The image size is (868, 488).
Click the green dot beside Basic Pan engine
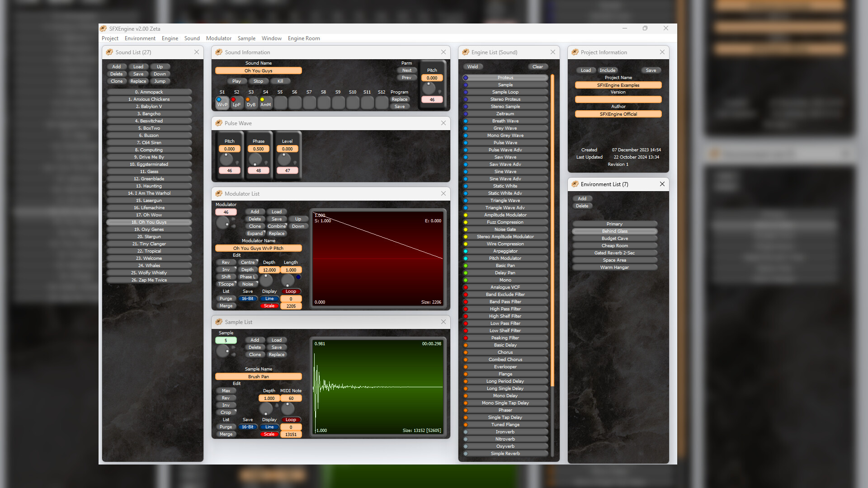pyautogui.click(x=466, y=265)
